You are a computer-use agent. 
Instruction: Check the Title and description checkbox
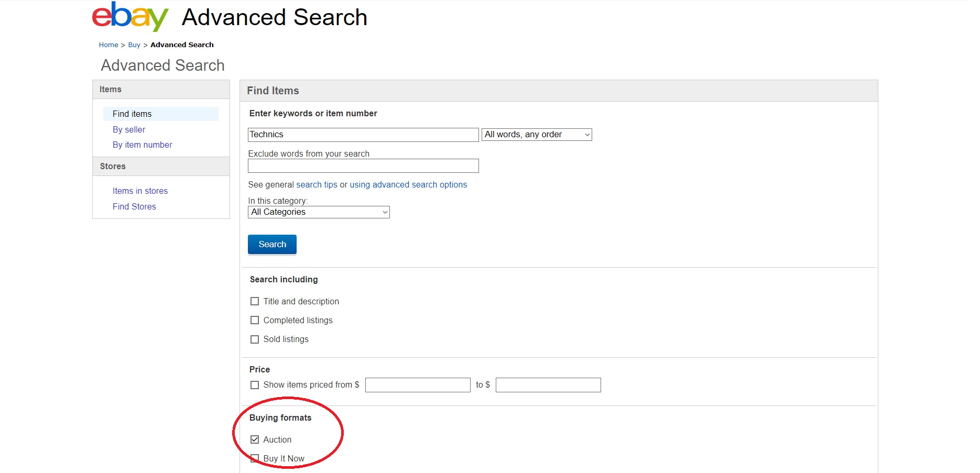tap(255, 301)
